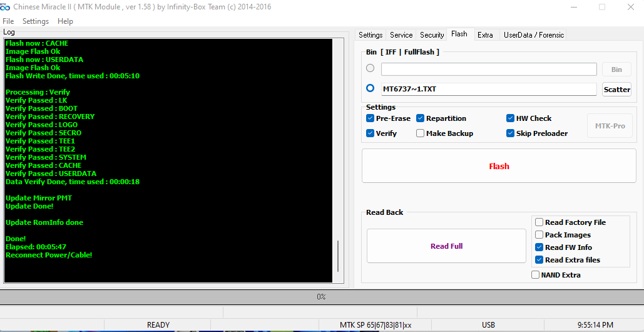Click the 'Flash now : CACHE' log line
Viewport: 644px width, 332px height.
37,43
